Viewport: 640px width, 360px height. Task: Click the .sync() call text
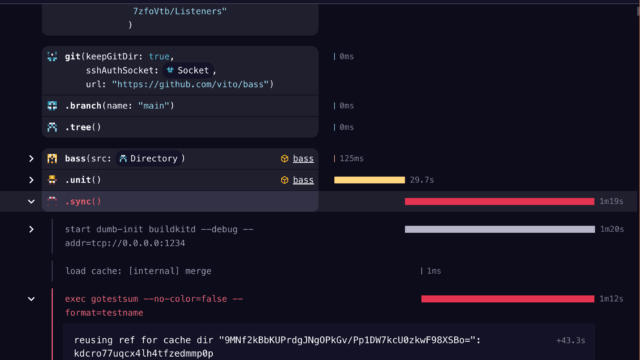point(83,201)
